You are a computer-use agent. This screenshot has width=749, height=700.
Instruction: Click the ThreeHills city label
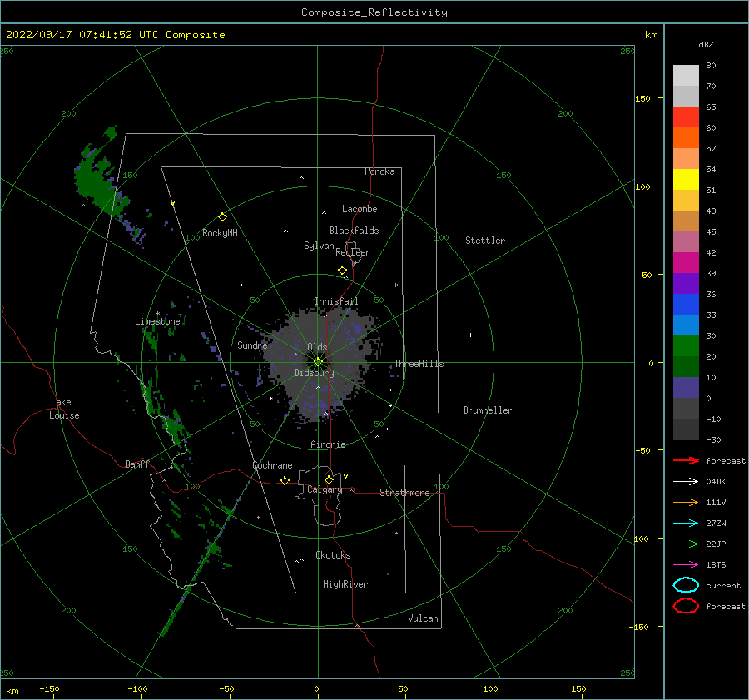click(x=419, y=364)
